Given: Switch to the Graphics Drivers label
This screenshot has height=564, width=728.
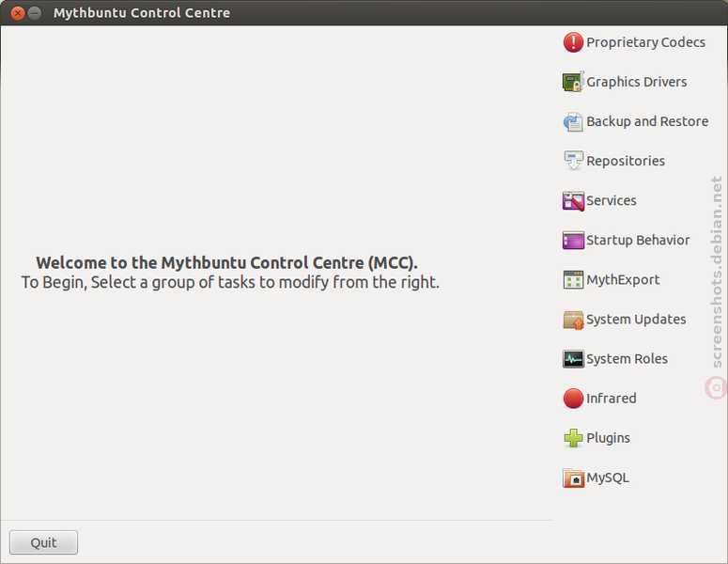Looking at the screenshot, I should [637, 82].
